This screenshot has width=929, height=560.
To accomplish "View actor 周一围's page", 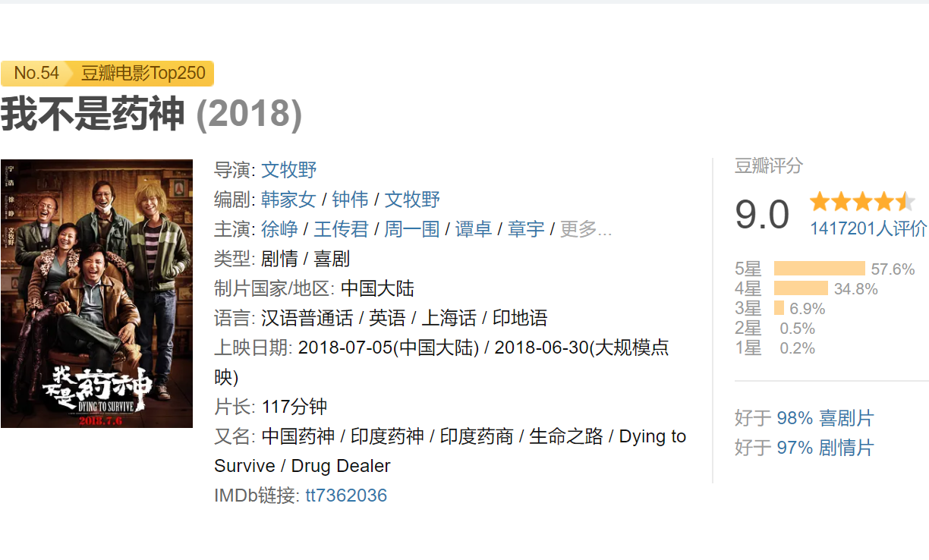I will click(x=411, y=229).
